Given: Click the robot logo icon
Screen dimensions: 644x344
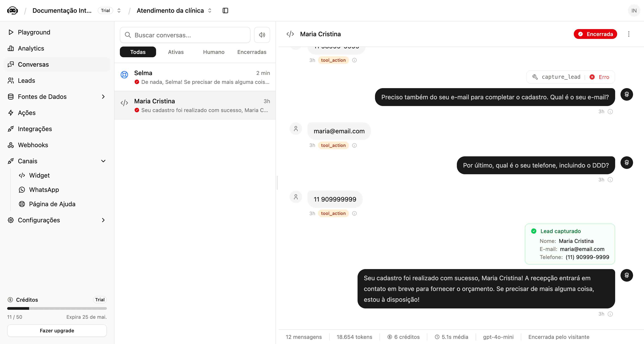Looking at the screenshot, I should coord(13,11).
